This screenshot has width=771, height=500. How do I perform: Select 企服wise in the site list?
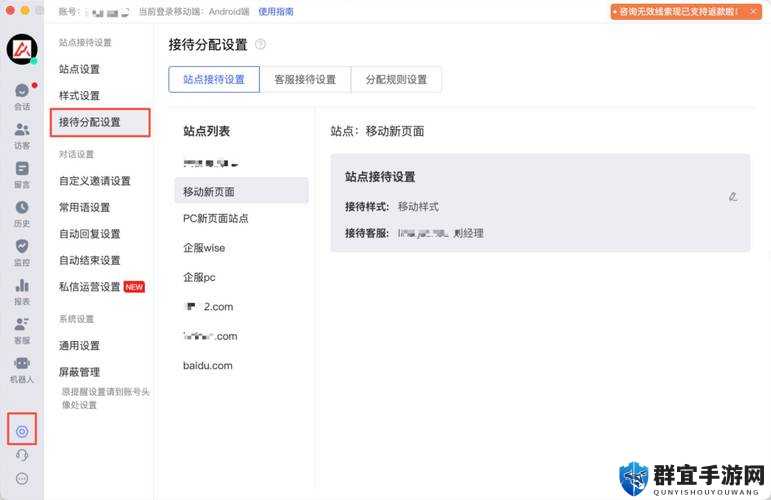click(x=204, y=248)
